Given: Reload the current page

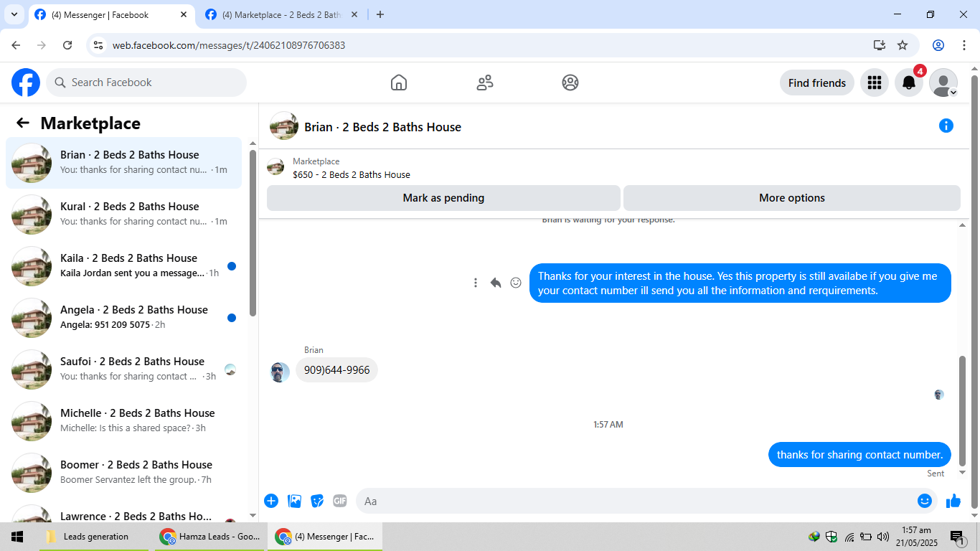Looking at the screenshot, I should tap(67, 45).
